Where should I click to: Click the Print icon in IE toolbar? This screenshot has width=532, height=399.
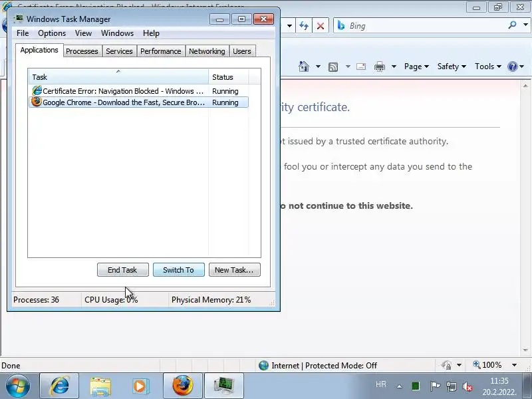click(x=379, y=66)
